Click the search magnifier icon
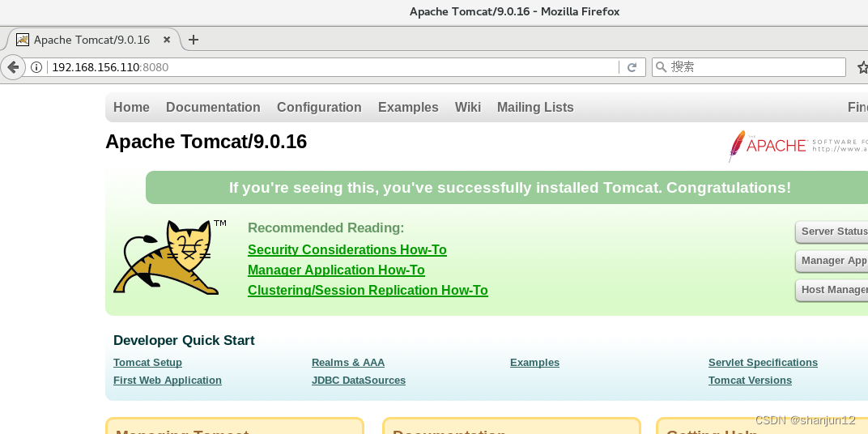The width and height of the screenshot is (868, 434). coord(661,67)
